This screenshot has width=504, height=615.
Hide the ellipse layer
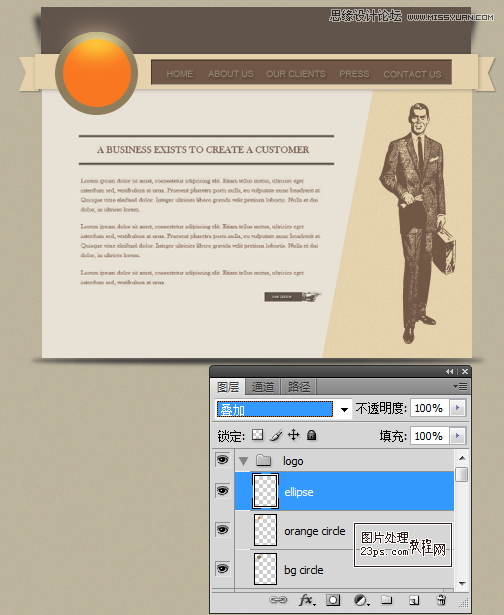[222, 491]
